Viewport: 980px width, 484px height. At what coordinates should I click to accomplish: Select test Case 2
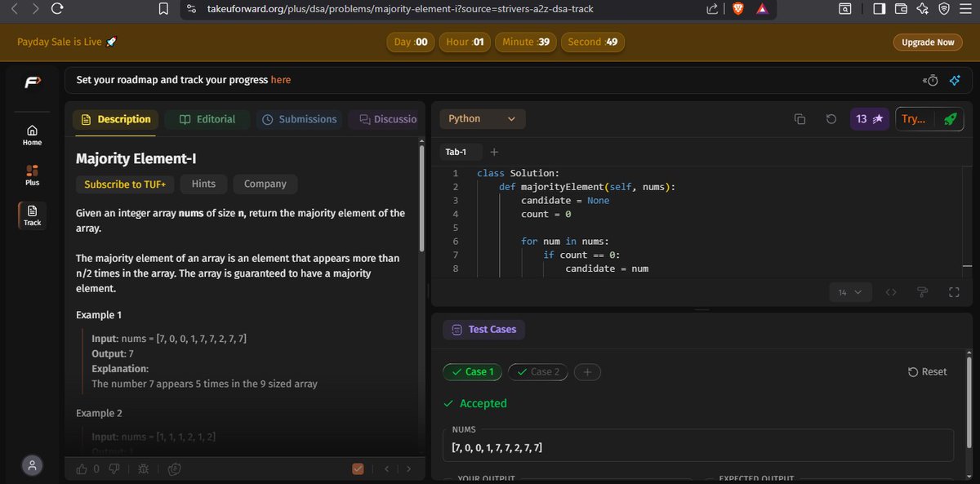point(537,372)
